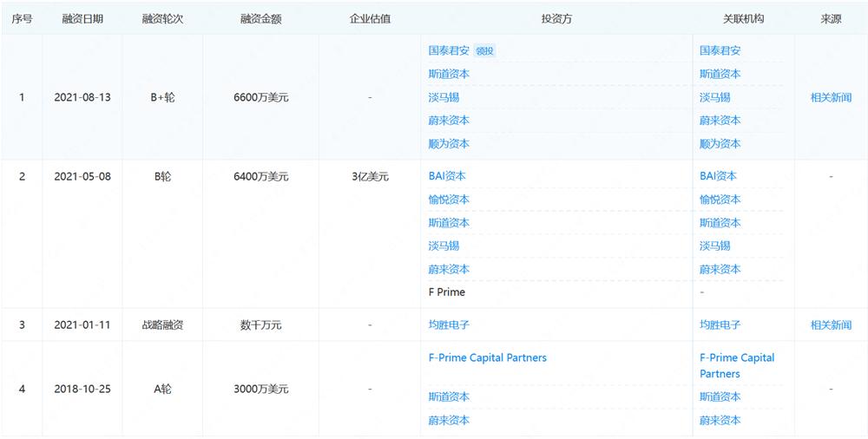This screenshot has height=439, width=868.
Task: Open 淡马锡 关联机构 link in B轮 row
Action: (x=714, y=246)
